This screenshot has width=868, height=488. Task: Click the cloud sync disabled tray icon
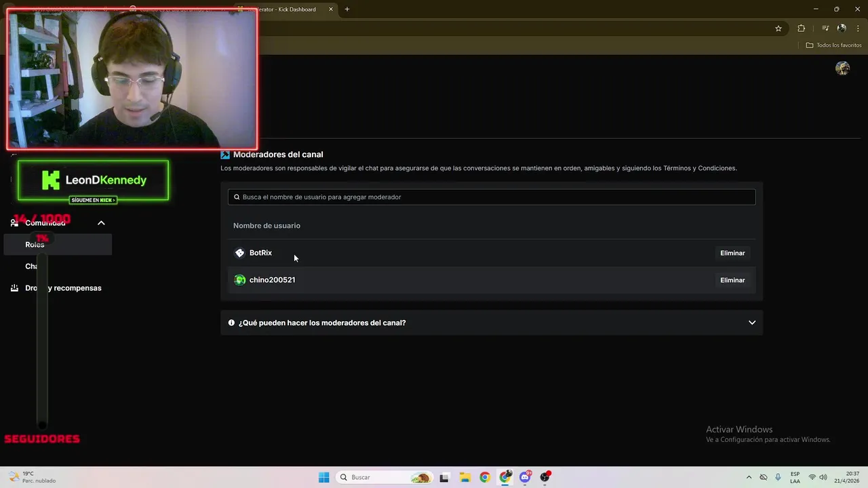[x=764, y=477]
